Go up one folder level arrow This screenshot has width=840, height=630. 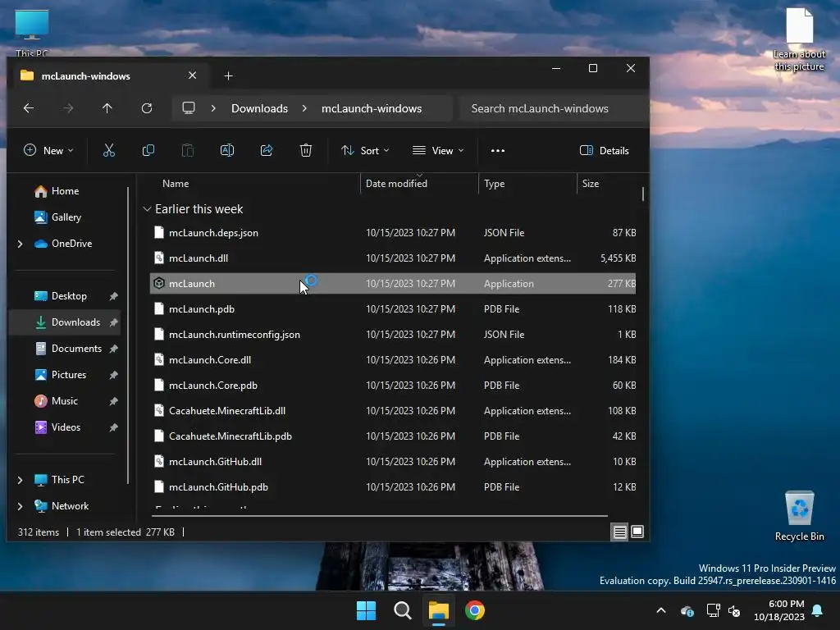(x=107, y=108)
